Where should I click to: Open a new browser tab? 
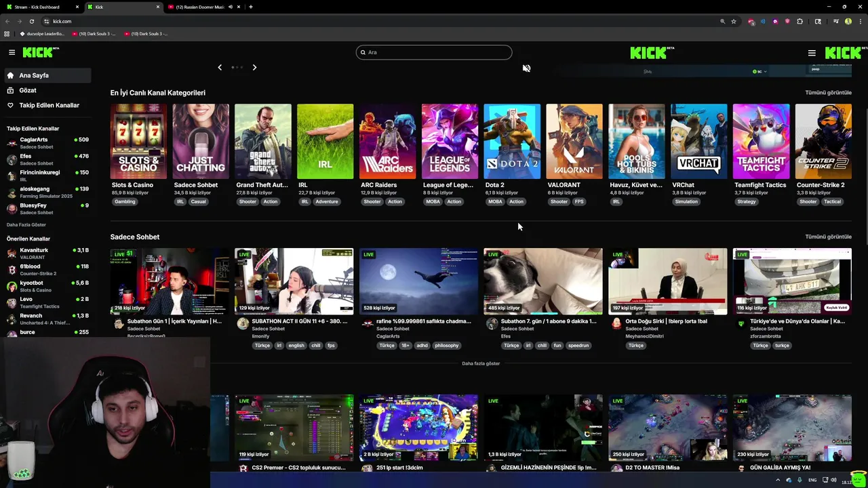[251, 7]
